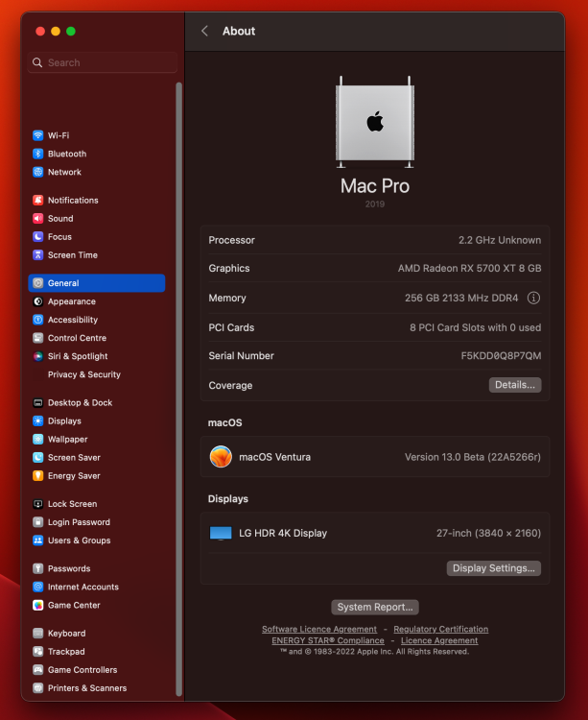Click the Appearance icon
This screenshot has height=720, width=588.
click(38, 301)
